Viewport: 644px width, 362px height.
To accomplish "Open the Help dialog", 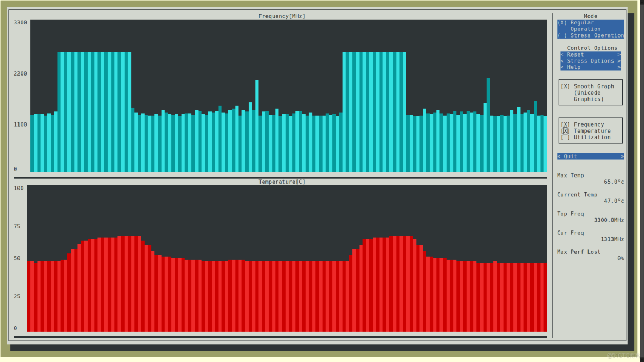I will tap(590, 67).
